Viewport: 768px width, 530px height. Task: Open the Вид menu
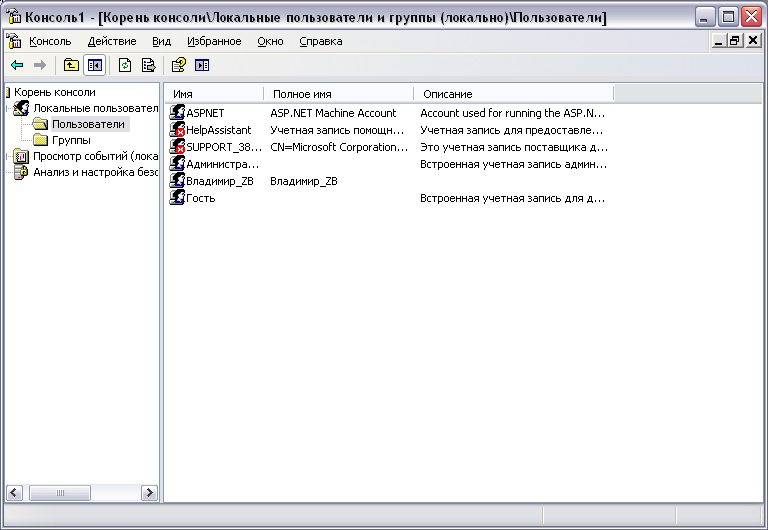161,41
